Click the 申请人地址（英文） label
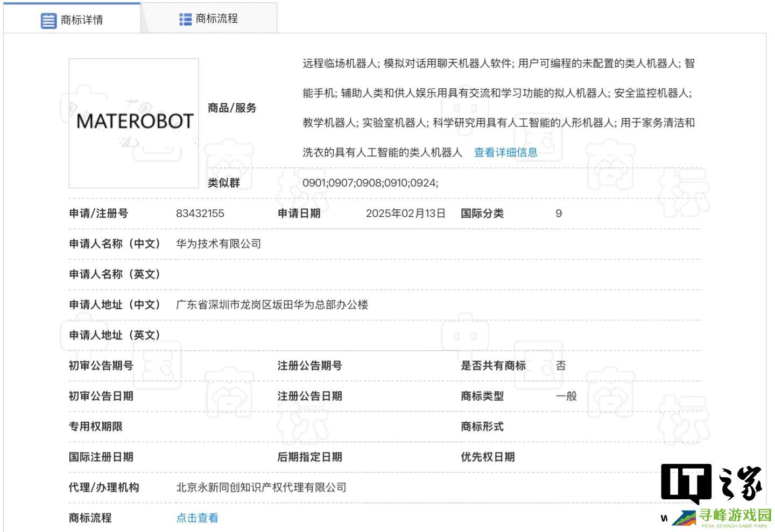775x532 pixels. click(115, 335)
